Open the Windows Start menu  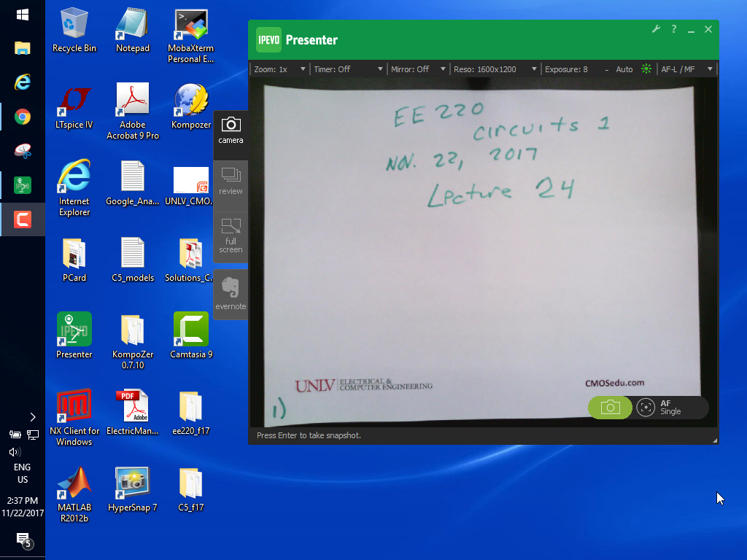coord(23,15)
